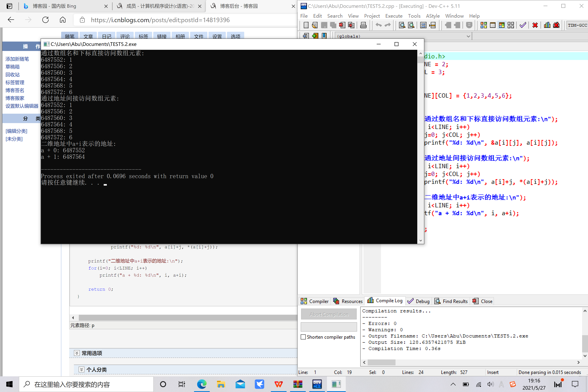Click the red X stop execution icon
Viewport: 588px width, 392px height.
point(535,25)
